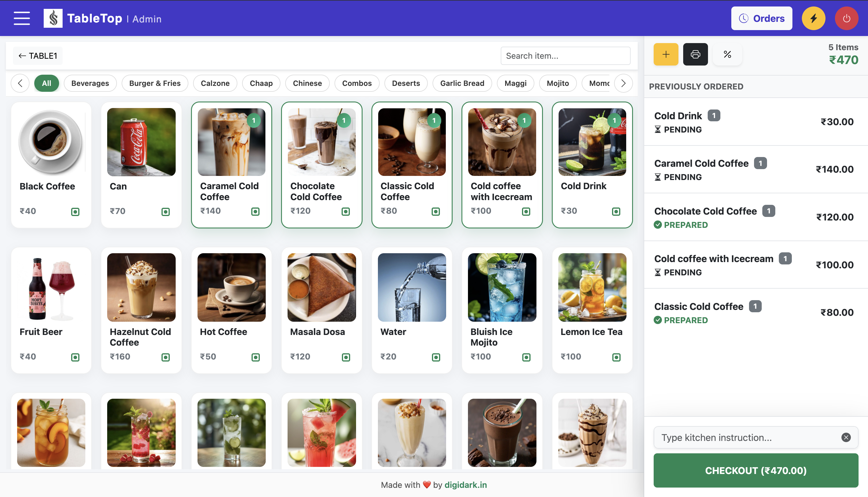868x497 pixels.
Task: Select the Maggi category
Action: (515, 83)
